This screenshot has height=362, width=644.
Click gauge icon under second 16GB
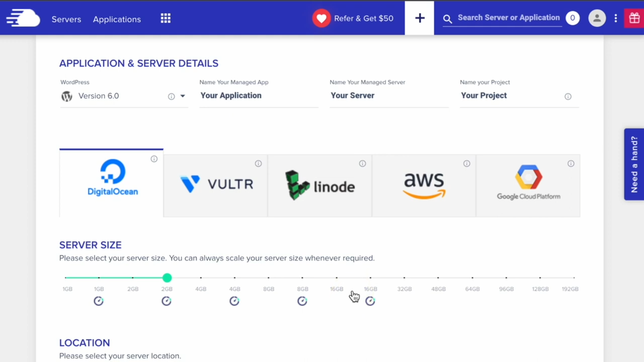coord(370,301)
